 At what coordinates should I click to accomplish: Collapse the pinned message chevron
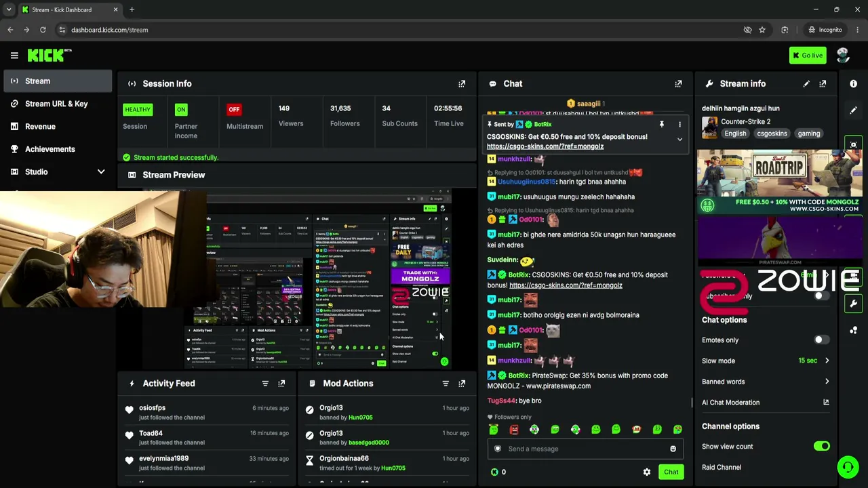coord(679,140)
